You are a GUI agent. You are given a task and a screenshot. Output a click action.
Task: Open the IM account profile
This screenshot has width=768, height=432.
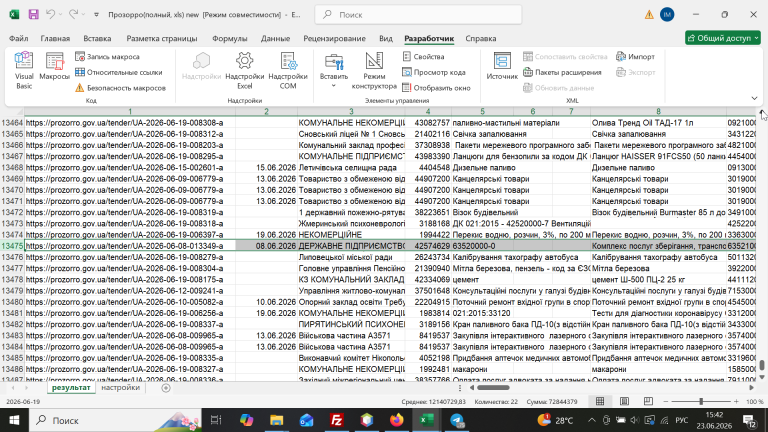pyautogui.click(x=667, y=15)
